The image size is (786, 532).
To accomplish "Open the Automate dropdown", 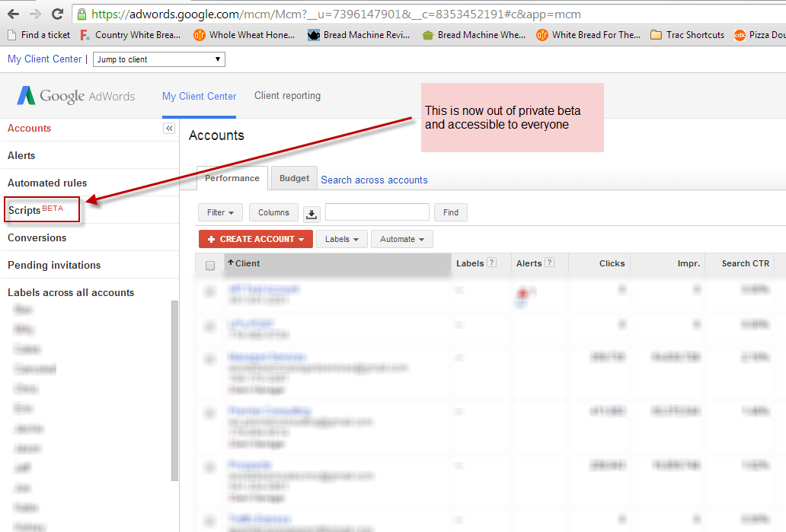I will coord(402,240).
